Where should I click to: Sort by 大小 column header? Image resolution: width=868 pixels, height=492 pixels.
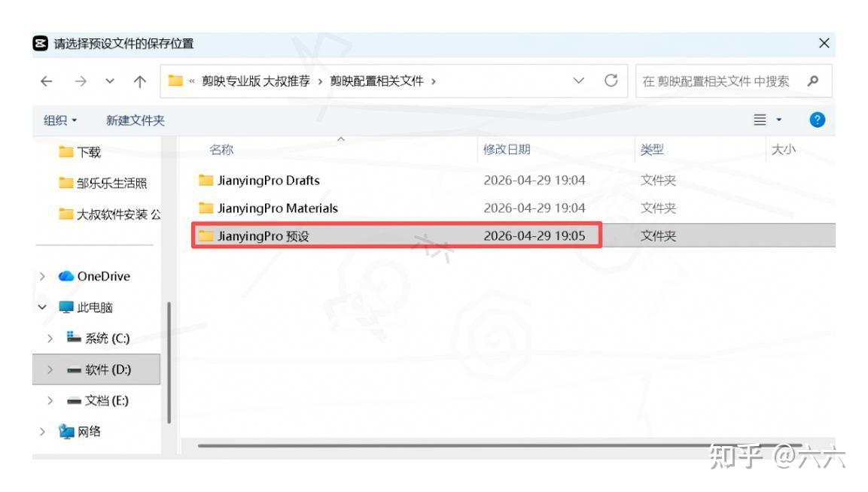783,150
